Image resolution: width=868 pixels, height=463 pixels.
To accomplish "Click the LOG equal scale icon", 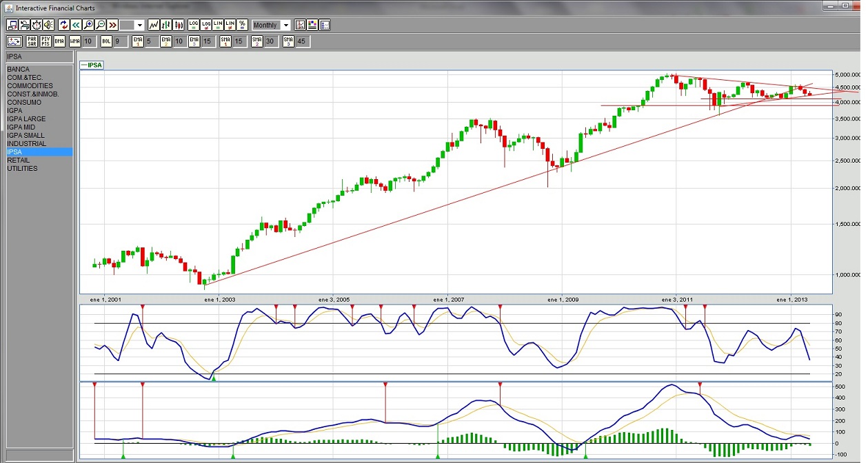I will coord(194,25).
